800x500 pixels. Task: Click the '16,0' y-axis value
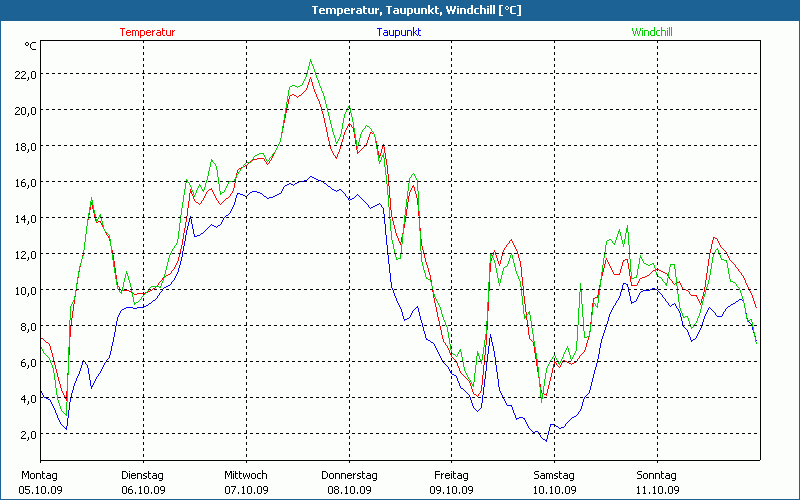26,182
